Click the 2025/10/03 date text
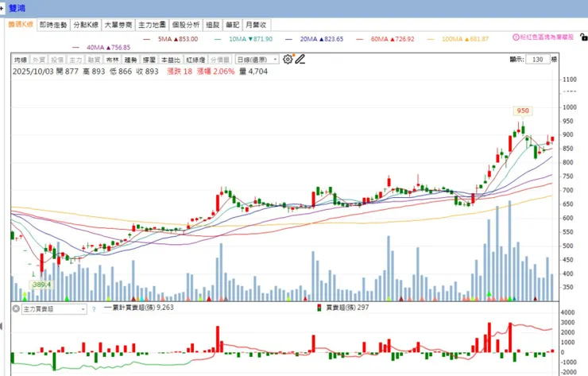This screenshot has height=376, width=588. (x=33, y=72)
